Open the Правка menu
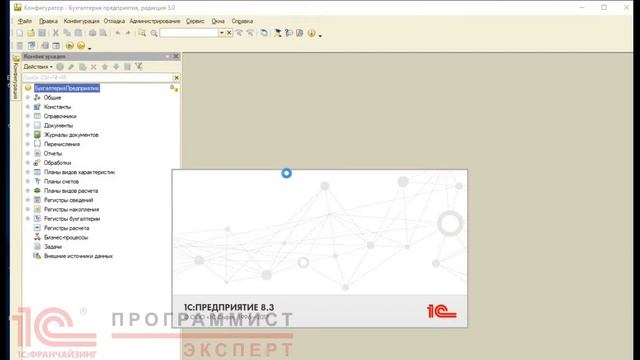Viewport: 640px width, 360px height. (x=48, y=21)
